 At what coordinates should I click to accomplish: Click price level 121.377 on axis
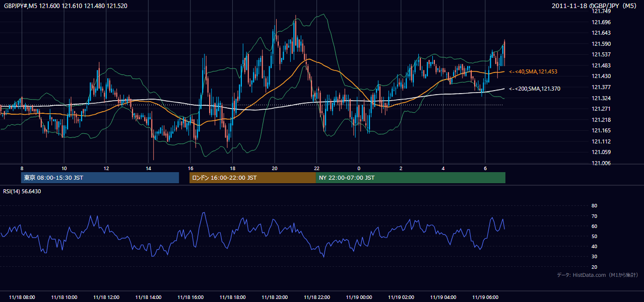601,87
